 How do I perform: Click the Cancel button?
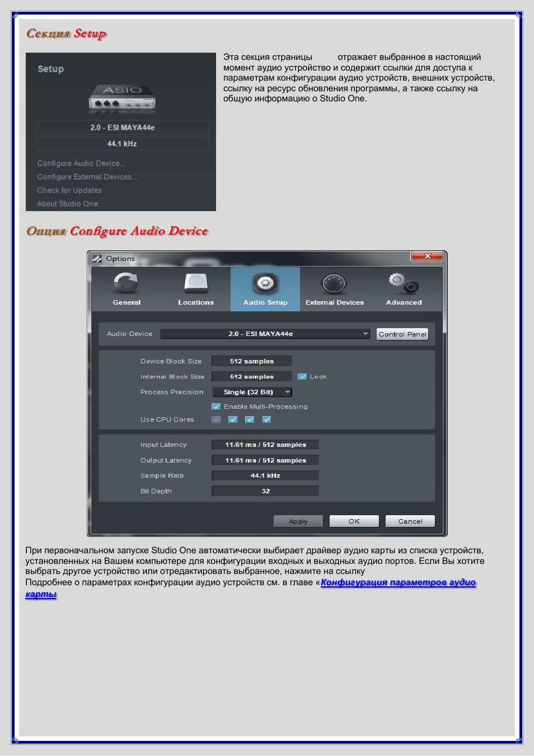pyautogui.click(x=410, y=521)
